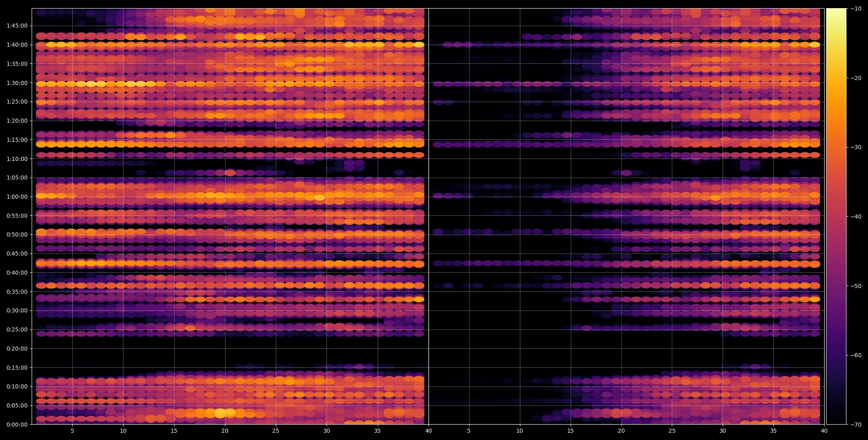The height and width of the screenshot is (440, 868).
Task: Click x-axis tick 35 under left heatmap
Action: point(377,431)
